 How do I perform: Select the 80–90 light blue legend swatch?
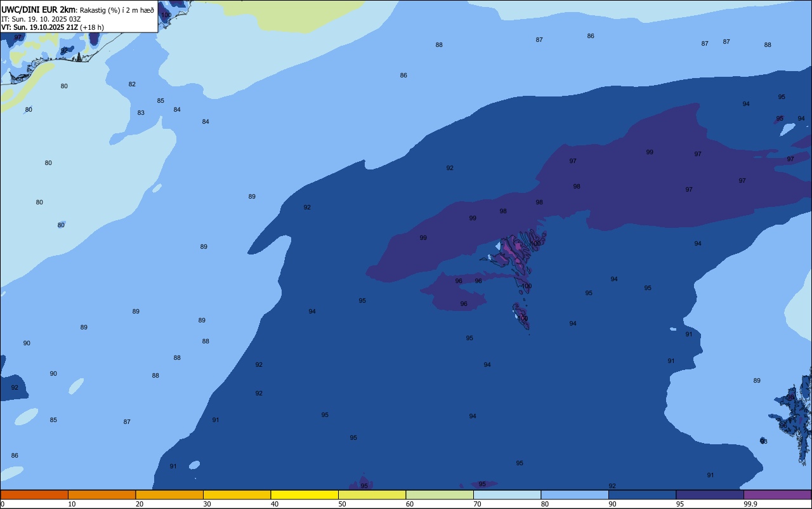[575, 494]
